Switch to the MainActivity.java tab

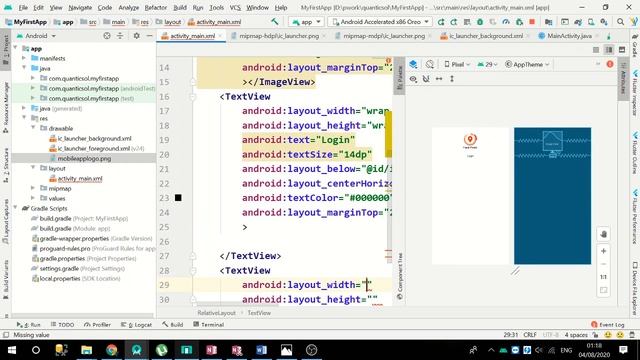569,36
